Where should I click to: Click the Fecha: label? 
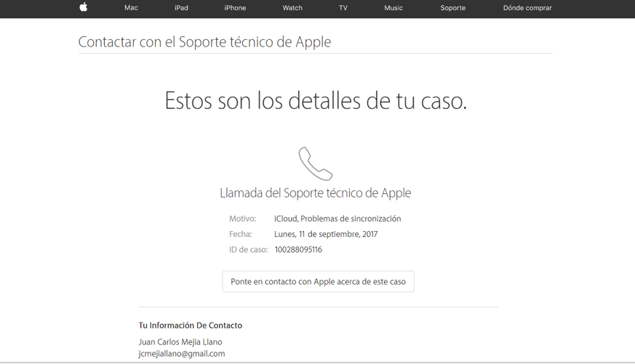pos(240,234)
